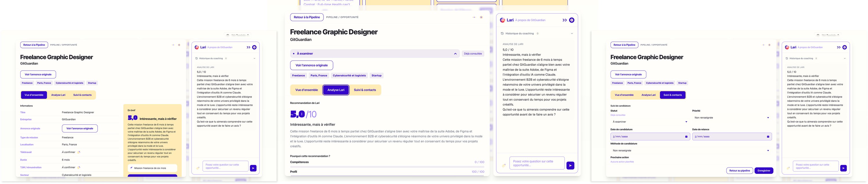The height and width of the screenshot is (184, 868).
Task: Switch to Analyse Lari tab in the overview screen
Action: coord(58,95)
